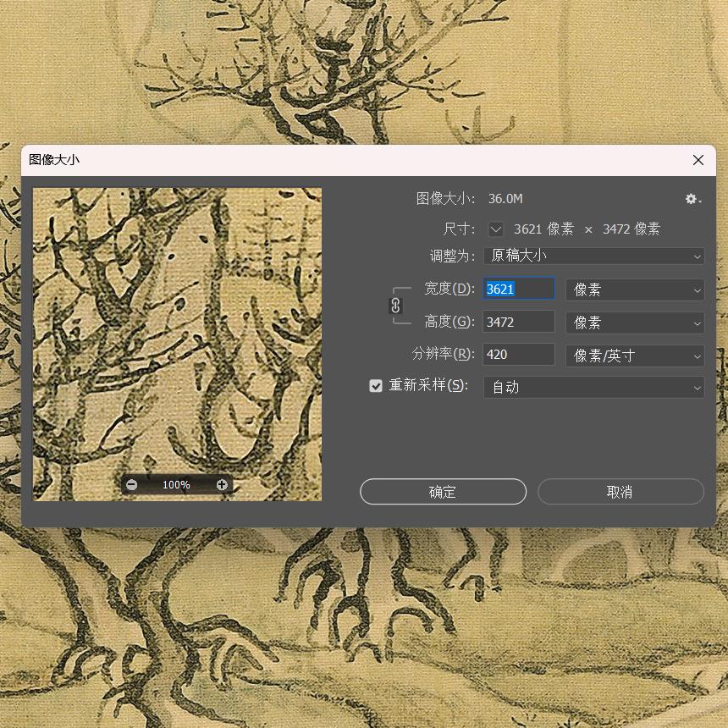728x728 pixels.
Task: Click the 高度 input field with 3472
Action: [519, 322]
